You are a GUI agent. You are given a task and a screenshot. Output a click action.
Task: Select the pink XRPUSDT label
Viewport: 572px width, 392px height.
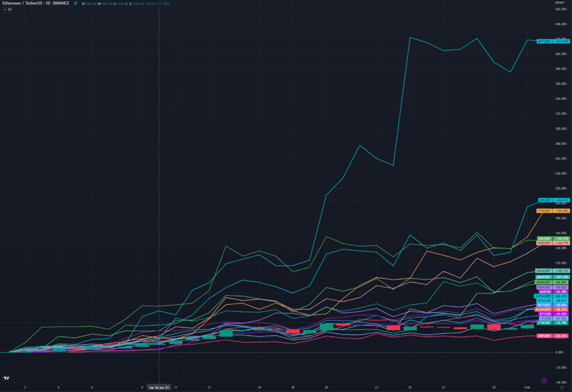coord(544,336)
